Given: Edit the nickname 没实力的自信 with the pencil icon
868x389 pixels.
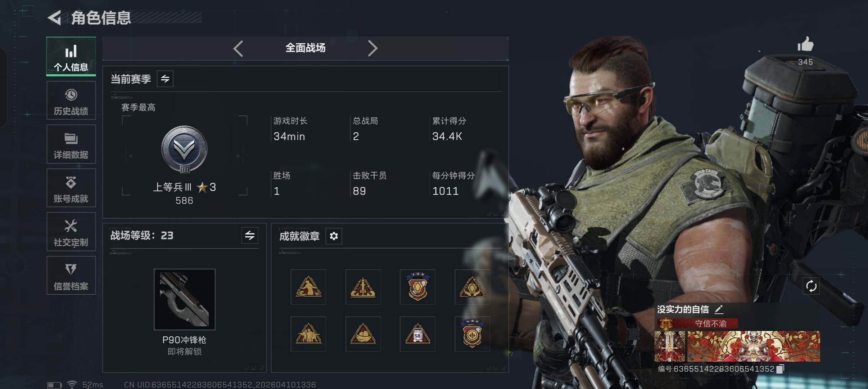Looking at the screenshot, I should point(719,309).
